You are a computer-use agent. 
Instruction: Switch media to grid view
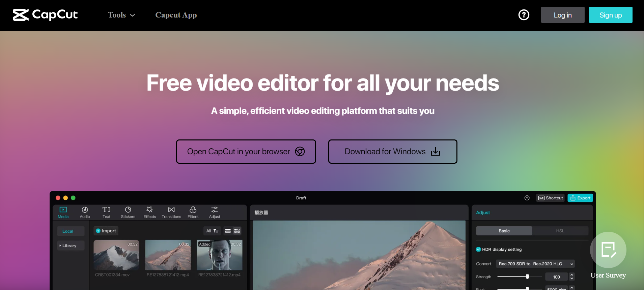(237, 231)
